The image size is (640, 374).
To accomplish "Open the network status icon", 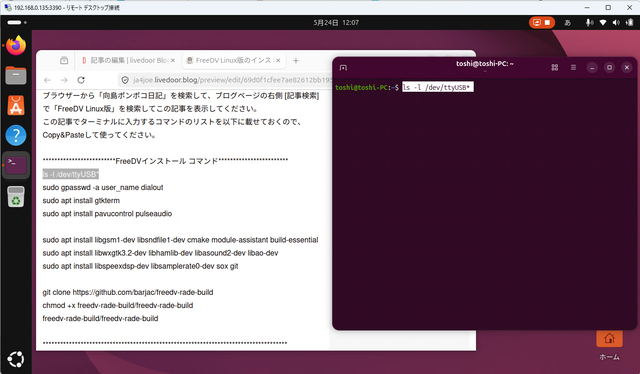I will click(x=603, y=22).
